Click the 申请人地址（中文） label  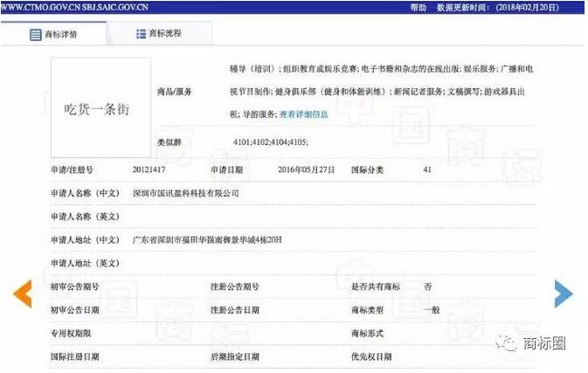pos(85,240)
